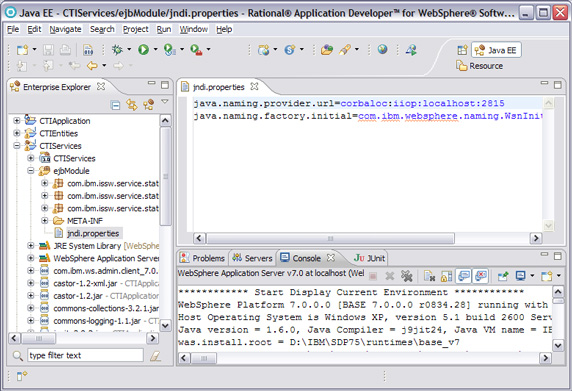
Task: Click the External Tools run icon
Action: tap(196, 50)
